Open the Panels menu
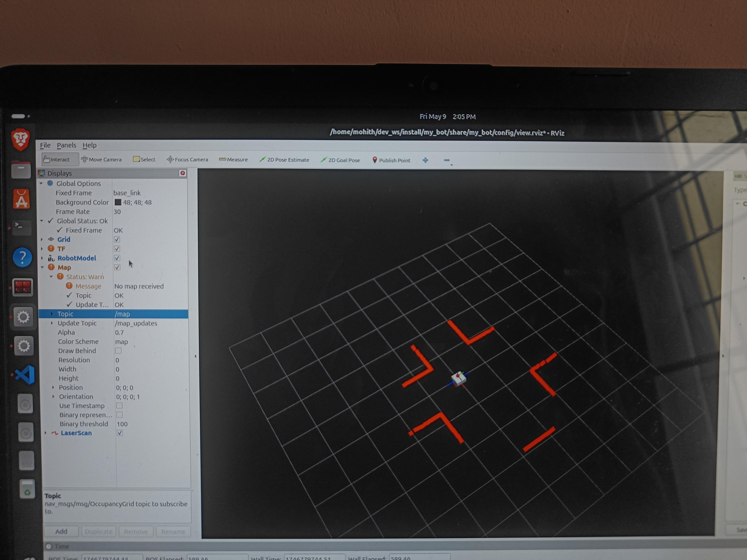This screenshot has width=747, height=560. pos(66,145)
